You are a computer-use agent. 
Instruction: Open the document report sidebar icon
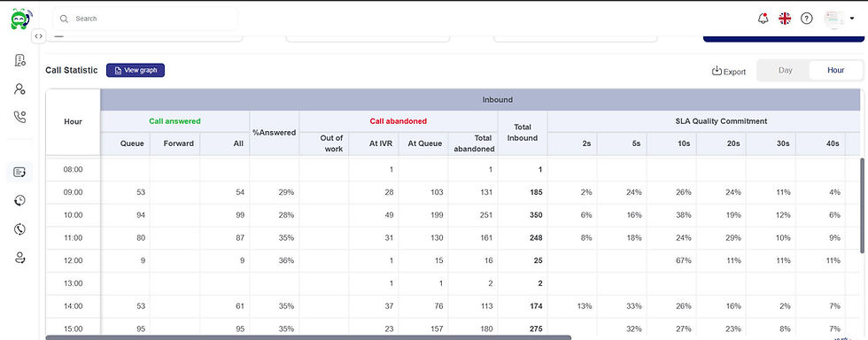click(19, 60)
